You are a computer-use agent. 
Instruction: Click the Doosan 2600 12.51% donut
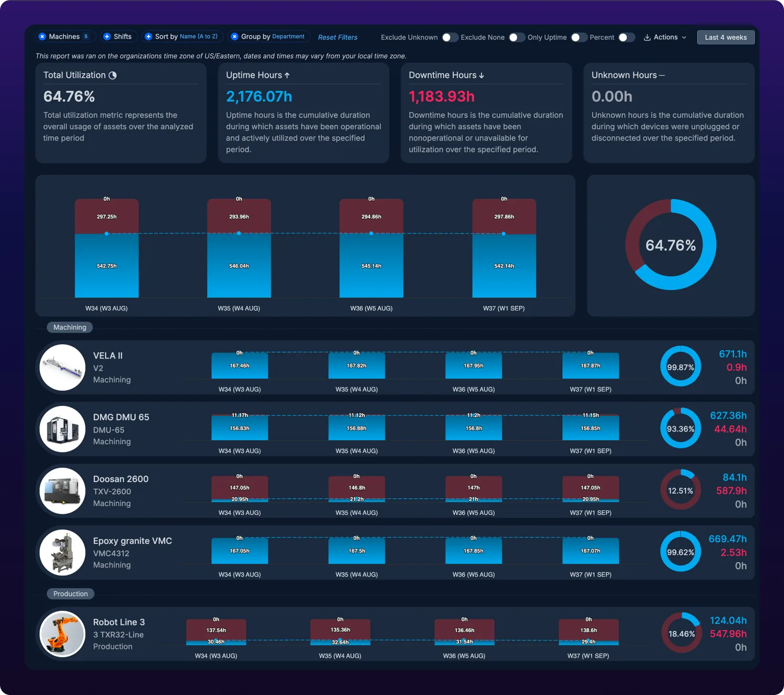pos(680,490)
